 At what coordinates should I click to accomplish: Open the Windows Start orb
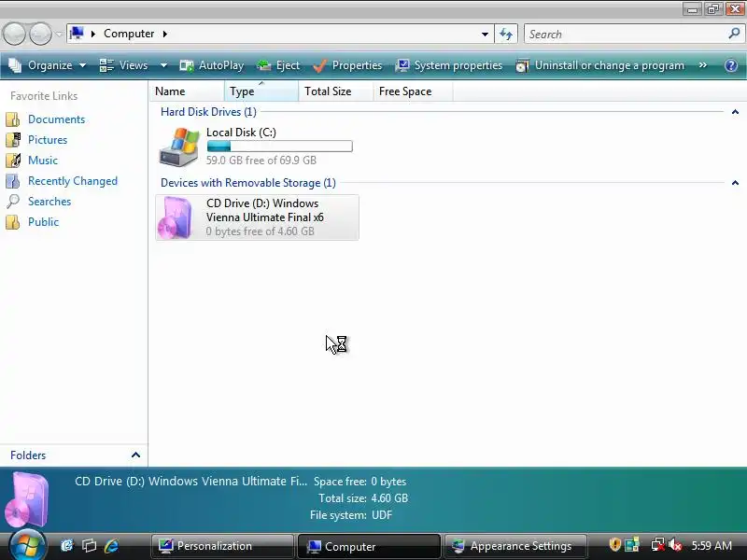click(x=27, y=545)
